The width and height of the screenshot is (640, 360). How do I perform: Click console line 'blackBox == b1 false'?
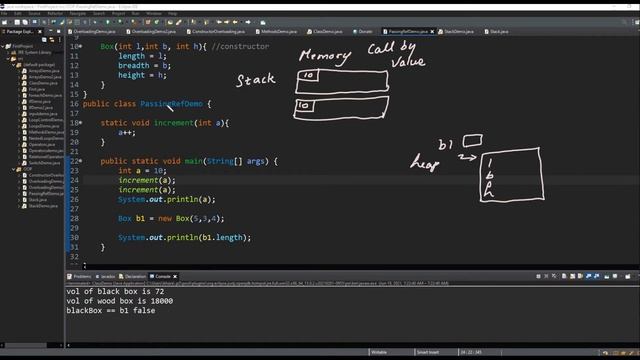(x=111, y=311)
